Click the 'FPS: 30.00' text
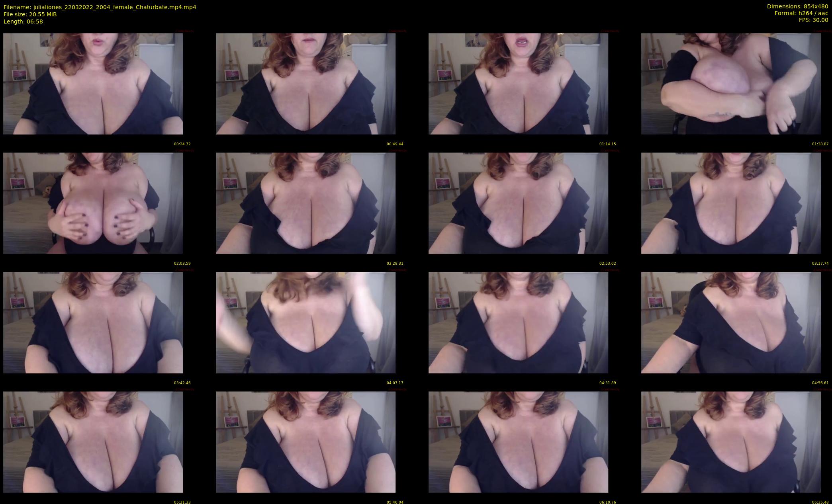The image size is (832, 504). pos(814,20)
